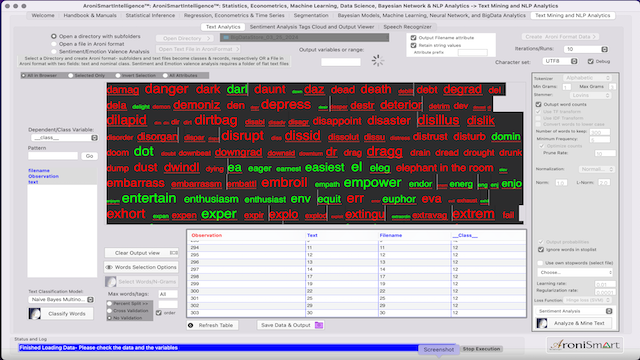
Task: Open Text Classification Model dropdown
Action: (x=61, y=300)
